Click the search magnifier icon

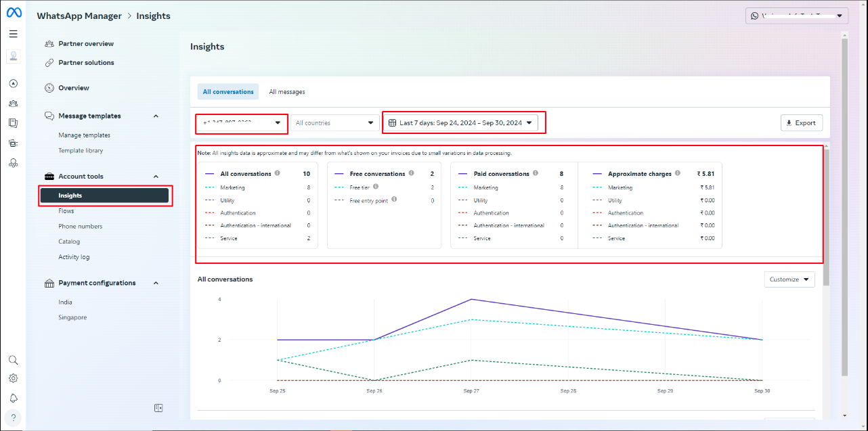tap(14, 360)
